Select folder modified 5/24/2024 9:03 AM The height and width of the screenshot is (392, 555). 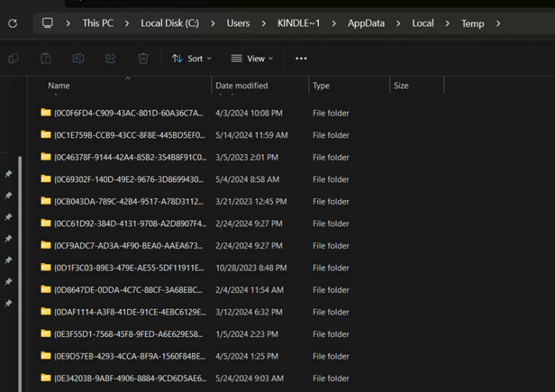(x=128, y=378)
